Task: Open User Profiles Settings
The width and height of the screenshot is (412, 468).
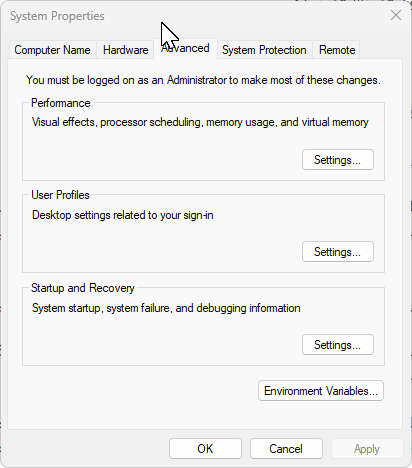Action: [x=338, y=252]
